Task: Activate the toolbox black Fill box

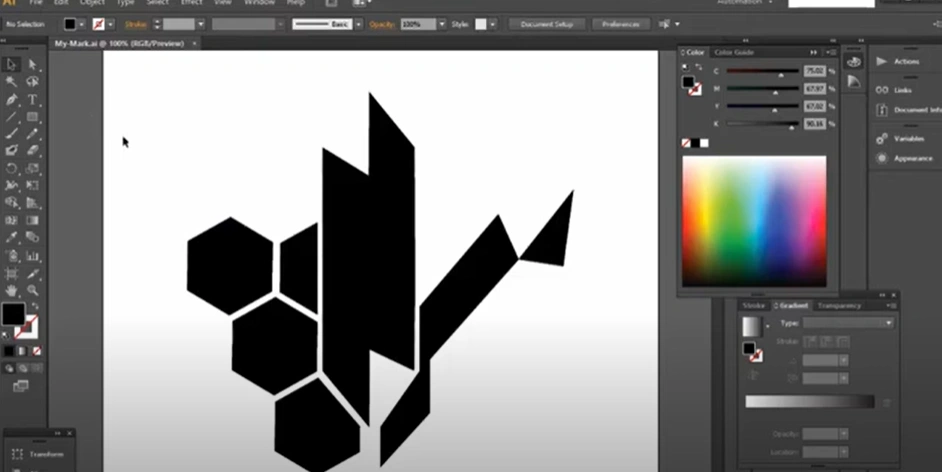Action: [x=13, y=314]
